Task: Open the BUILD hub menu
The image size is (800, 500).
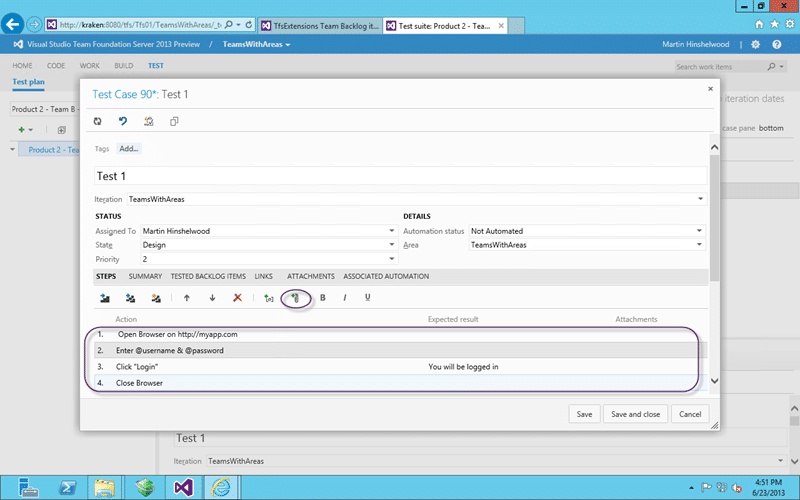Action: 123,65
